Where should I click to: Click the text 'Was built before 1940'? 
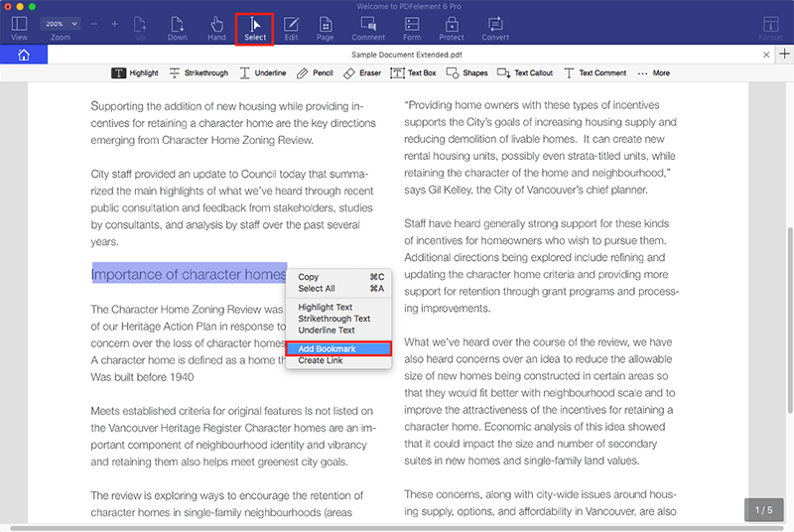(142, 377)
